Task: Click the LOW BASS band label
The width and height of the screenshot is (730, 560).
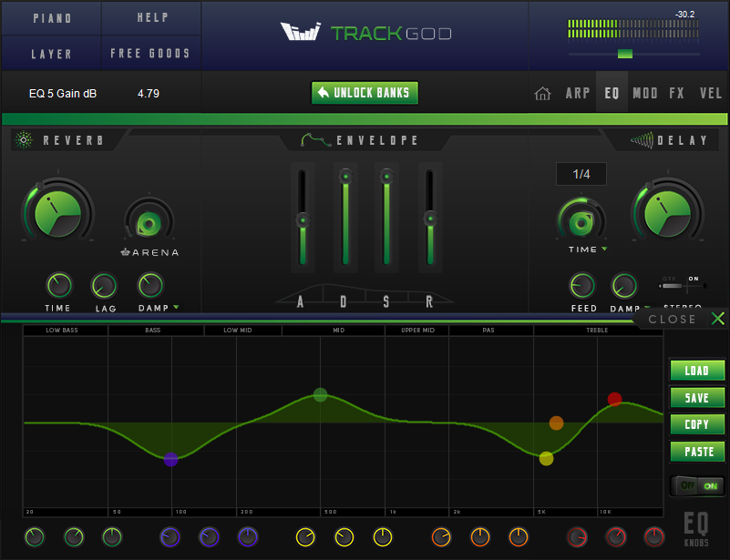Action: tap(62, 331)
